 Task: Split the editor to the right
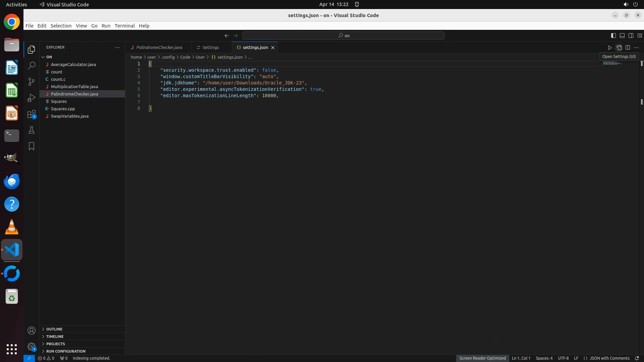point(628,48)
